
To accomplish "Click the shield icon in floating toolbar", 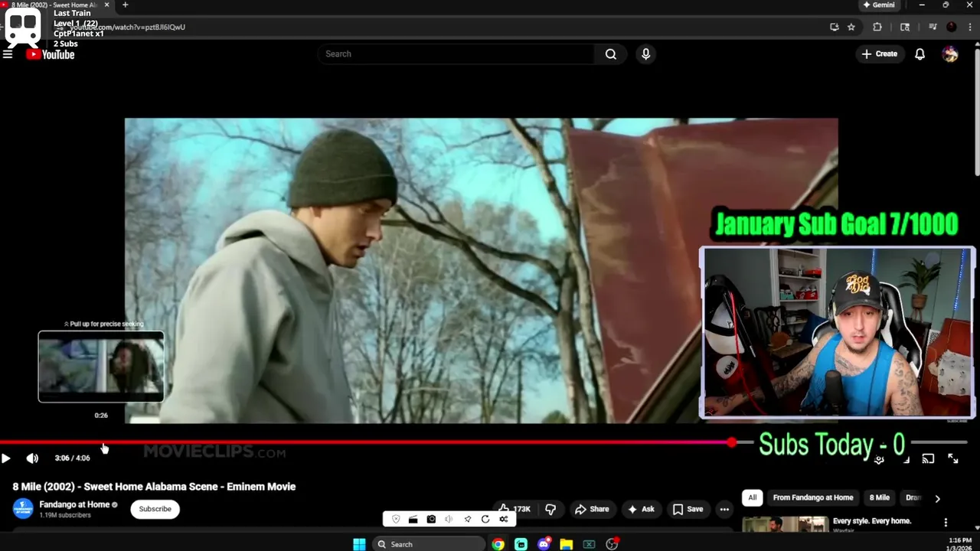I will click(x=396, y=519).
